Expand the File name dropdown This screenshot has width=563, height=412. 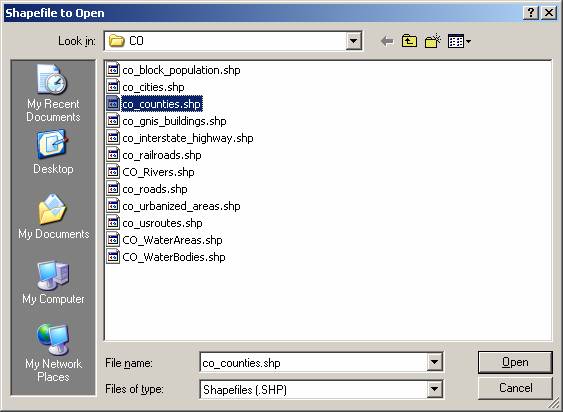(434, 362)
